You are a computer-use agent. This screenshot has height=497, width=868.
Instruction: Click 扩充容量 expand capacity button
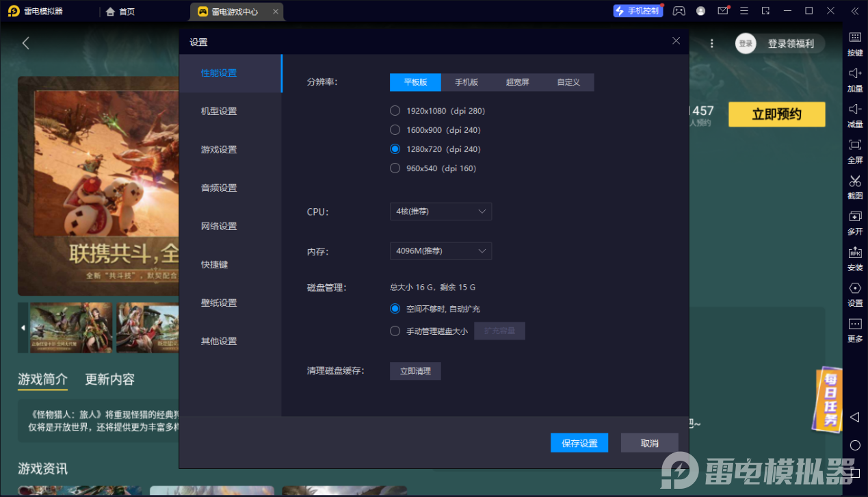(x=499, y=331)
